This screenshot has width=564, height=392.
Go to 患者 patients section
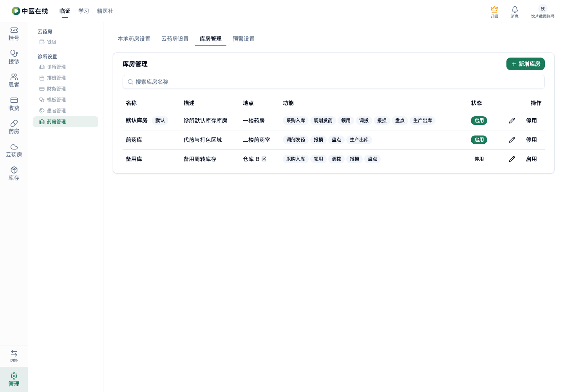click(x=14, y=80)
